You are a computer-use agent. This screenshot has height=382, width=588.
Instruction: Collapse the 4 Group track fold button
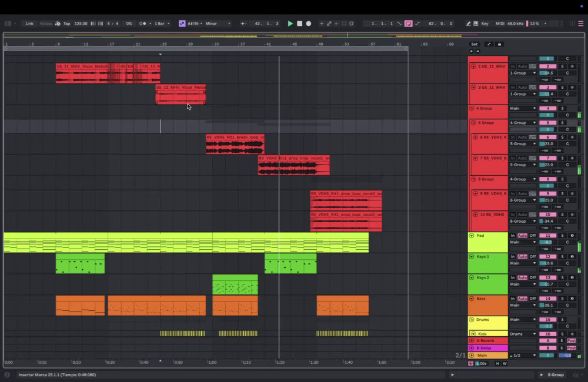point(472,108)
